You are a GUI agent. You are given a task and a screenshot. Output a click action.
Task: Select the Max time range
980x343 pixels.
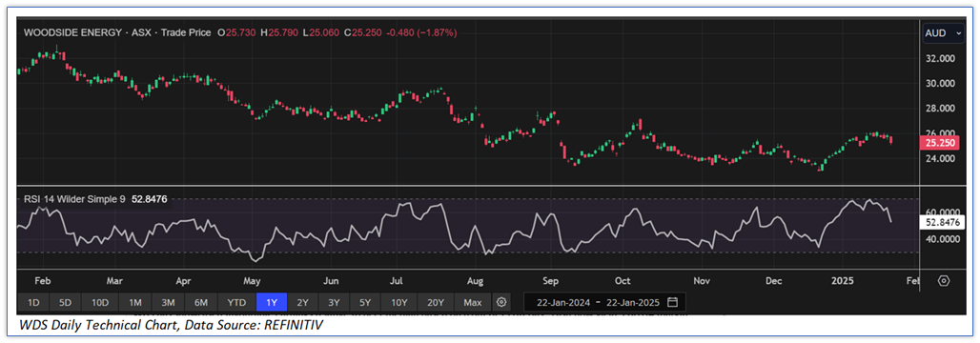pyautogui.click(x=473, y=302)
